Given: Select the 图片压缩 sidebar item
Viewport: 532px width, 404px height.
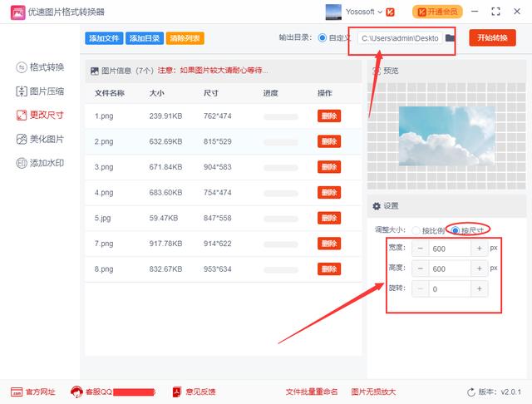Looking at the screenshot, I should tap(40, 91).
